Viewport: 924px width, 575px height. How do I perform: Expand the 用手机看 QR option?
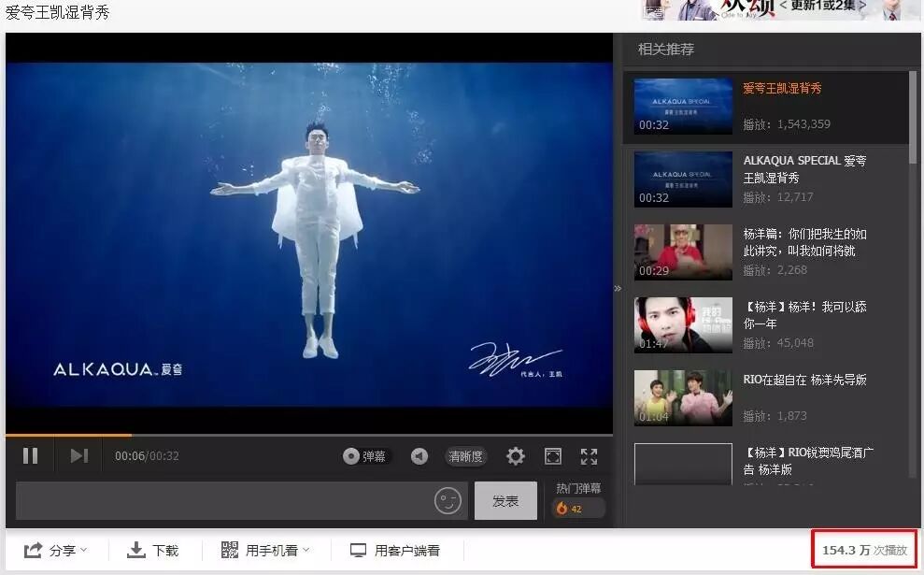click(x=265, y=551)
